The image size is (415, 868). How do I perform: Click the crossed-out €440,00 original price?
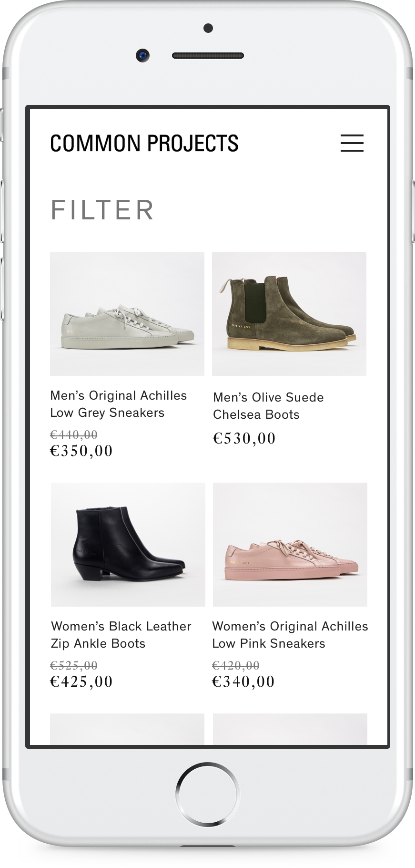(74, 434)
